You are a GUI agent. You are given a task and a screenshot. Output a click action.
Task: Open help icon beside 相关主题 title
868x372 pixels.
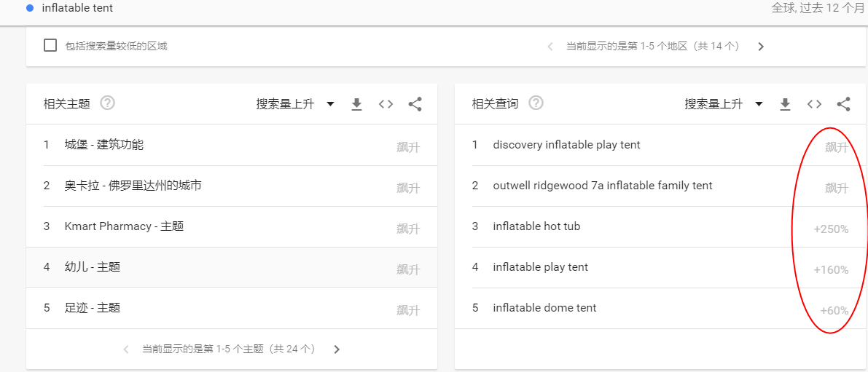click(108, 103)
